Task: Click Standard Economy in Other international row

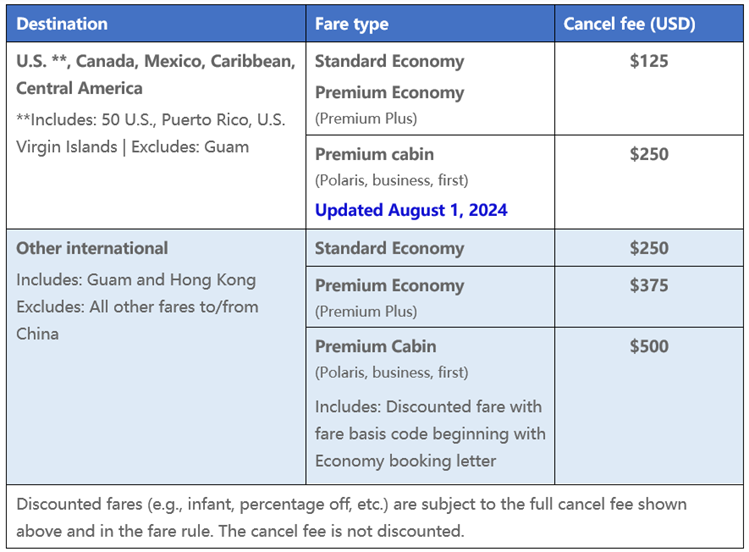Action: (389, 248)
